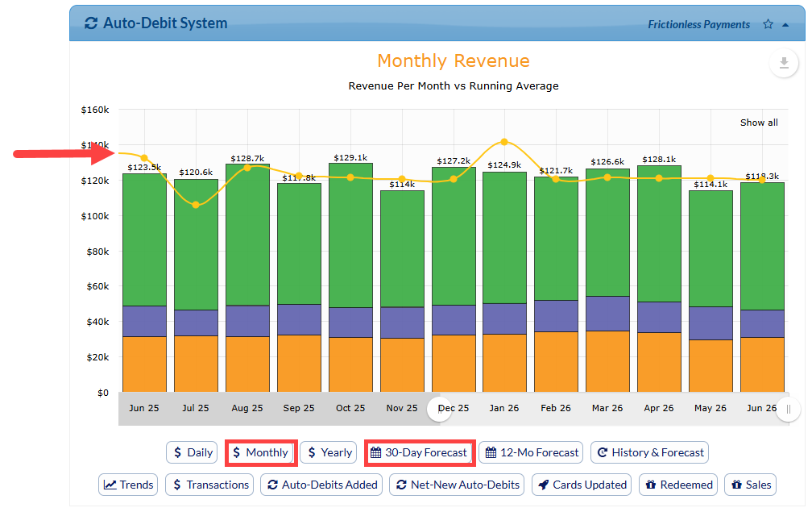The image size is (812, 512).
Task: Open the Transactions report
Action: pyautogui.click(x=209, y=485)
